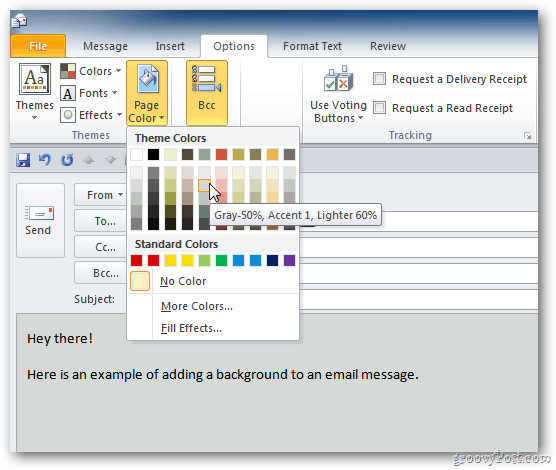The width and height of the screenshot is (556, 470).
Task: Open Use Voting Buttons
Action: coord(338,94)
